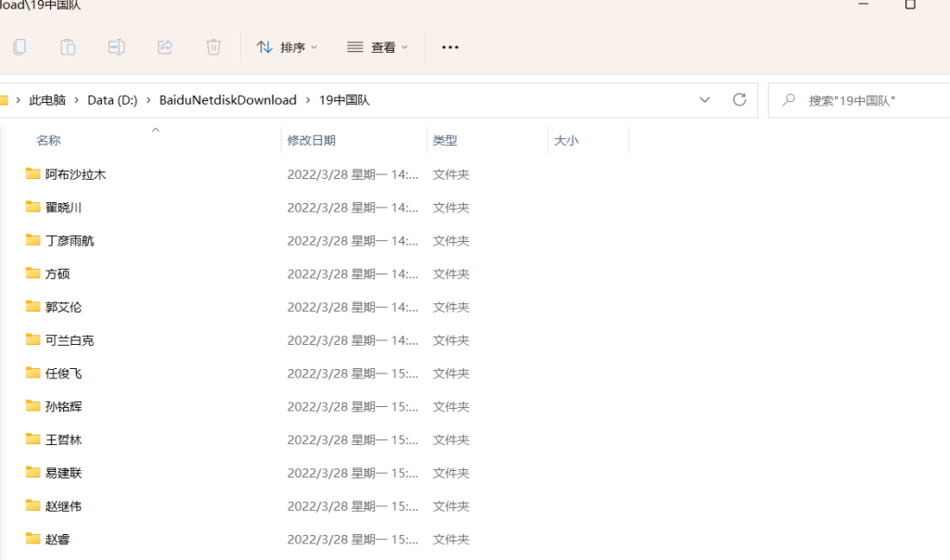Expand chevron after 此电脑 breadcrumb
The width and height of the screenshot is (950, 560).
pyautogui.click(x=76, y=100)
